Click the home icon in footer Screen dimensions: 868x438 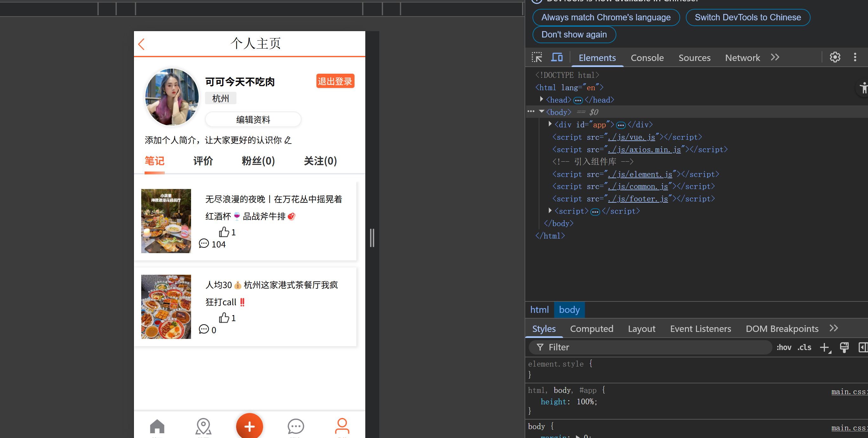(157, 426)
